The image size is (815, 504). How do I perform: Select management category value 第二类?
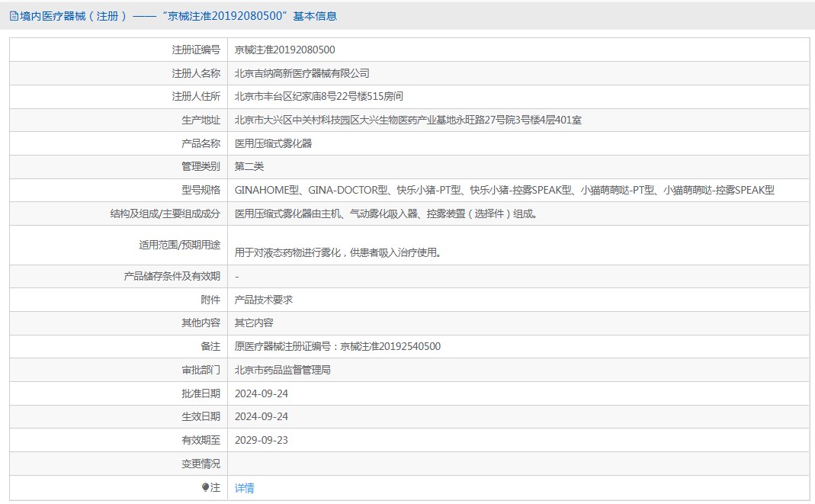tap(249, 166)
